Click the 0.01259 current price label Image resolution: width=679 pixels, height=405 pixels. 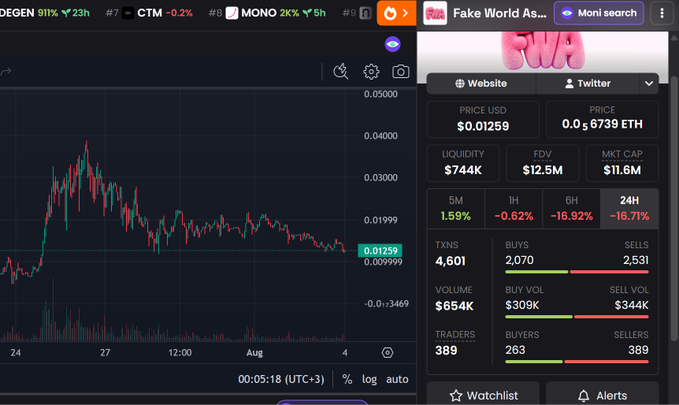pyautogui.click(x=380, y=251)
